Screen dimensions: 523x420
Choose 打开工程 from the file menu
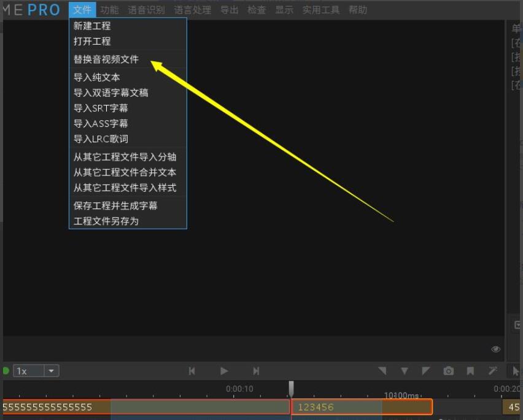point(128,41)
